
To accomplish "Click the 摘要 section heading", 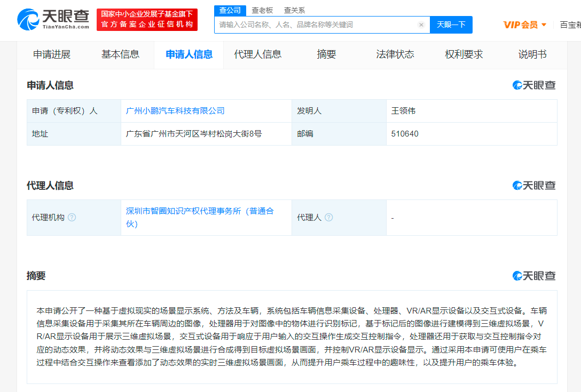I will point(36,276).
